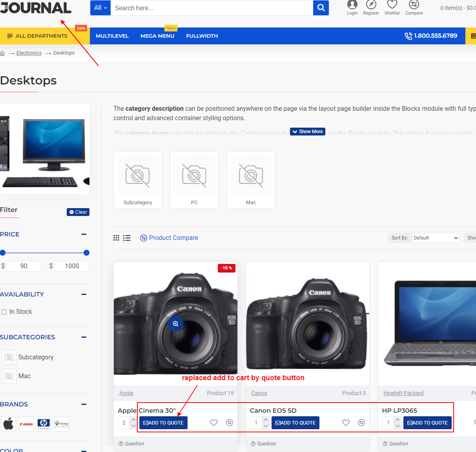This screenshot has height=452, width=476.
Task: Open the Login account icon
Action: click(352, 5)
